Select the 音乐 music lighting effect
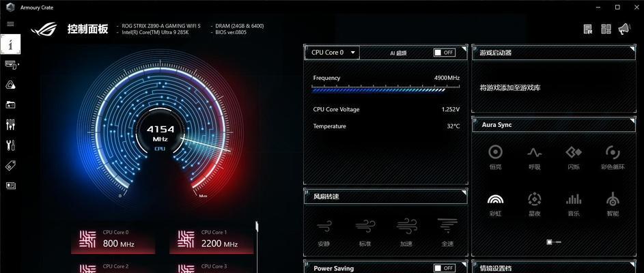The width and height of the screenshot is (644, 273). coord(574,204)
